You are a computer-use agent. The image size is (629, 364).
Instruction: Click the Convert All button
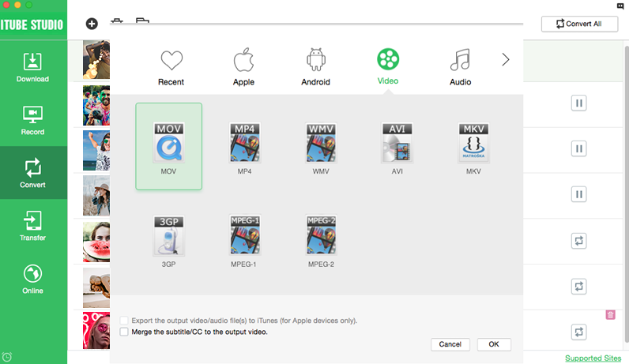click(579, 24)
